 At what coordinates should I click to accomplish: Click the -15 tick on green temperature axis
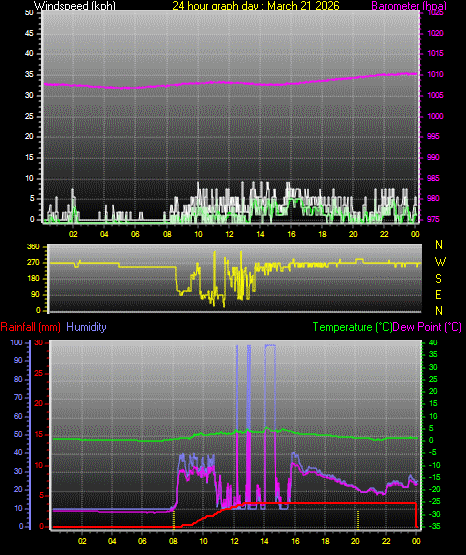click(435, 477)
